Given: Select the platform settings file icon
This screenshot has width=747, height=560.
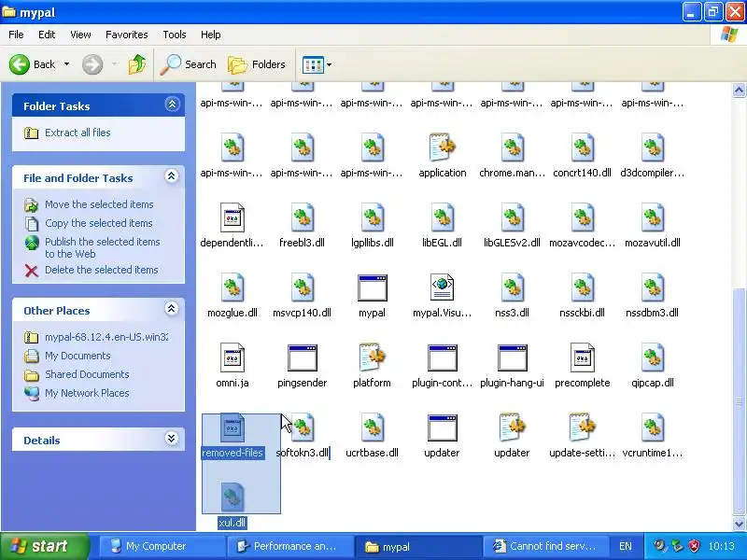Looking at the screenshot, I should (x=372, y=357).
